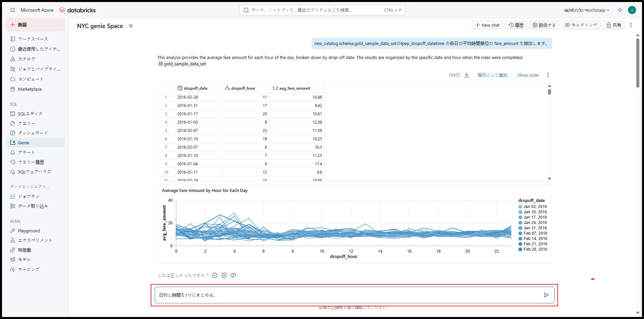Screen dimensions: 644x319
Task: Mark the response as correct with checkmark
Action: click(215, 275)
